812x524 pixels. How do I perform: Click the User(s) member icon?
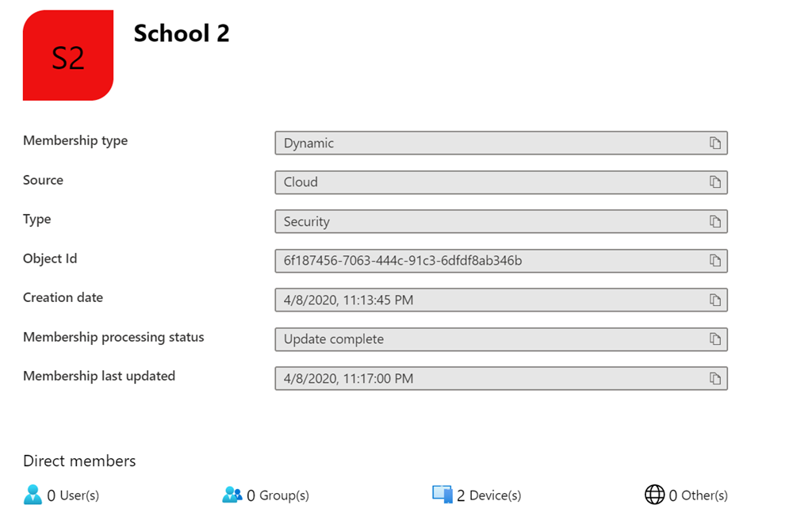click(33, 495)
